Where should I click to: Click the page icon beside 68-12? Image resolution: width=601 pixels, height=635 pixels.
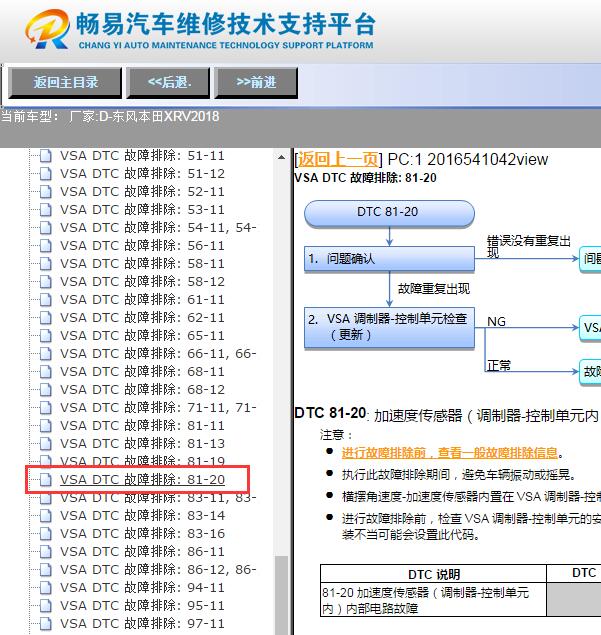[x=46, y=390]
